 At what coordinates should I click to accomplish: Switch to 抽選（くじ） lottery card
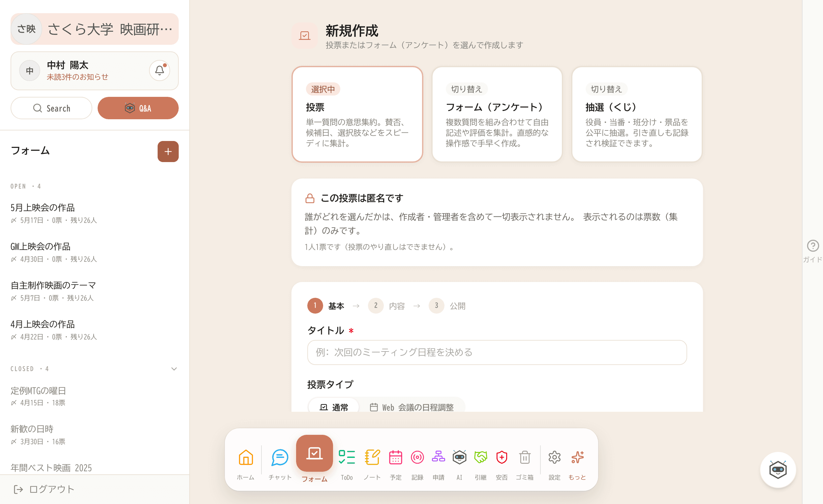tap(637, 114)
